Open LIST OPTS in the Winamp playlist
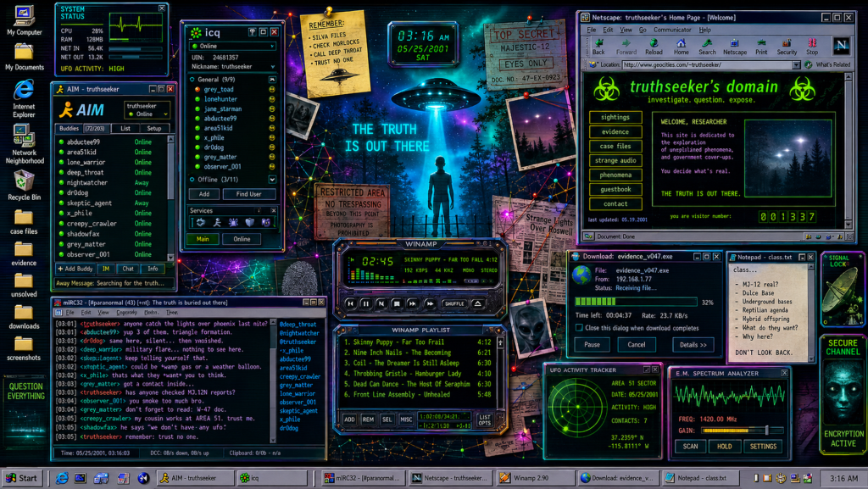 pos(484,420)
